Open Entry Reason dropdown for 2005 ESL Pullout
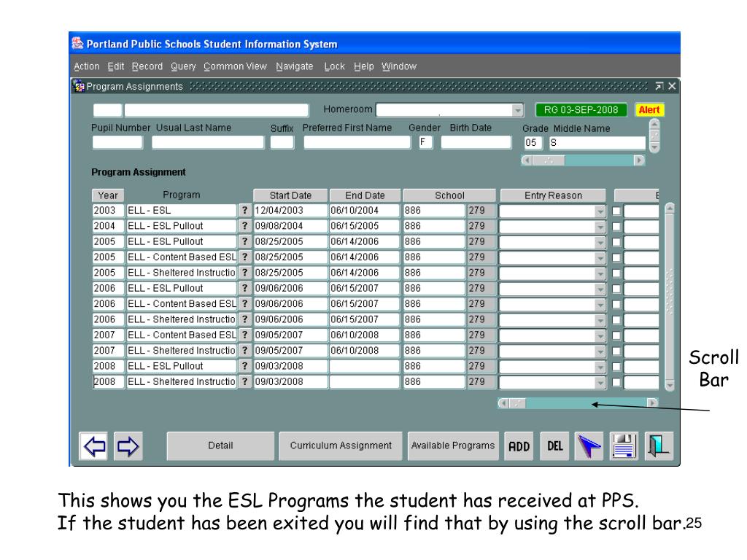 click(600, 242)
